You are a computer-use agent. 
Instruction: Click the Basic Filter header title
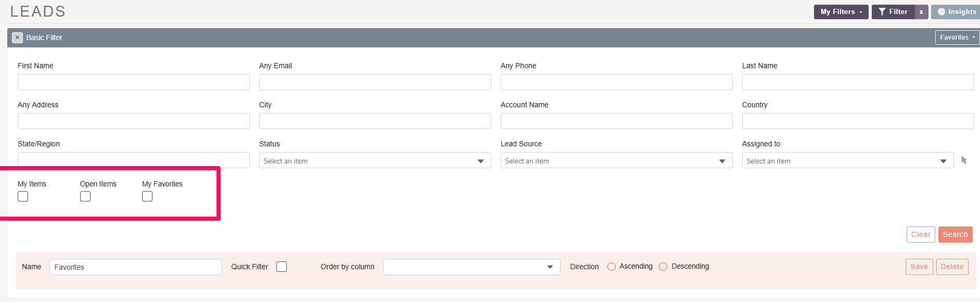tap(44, 37)
